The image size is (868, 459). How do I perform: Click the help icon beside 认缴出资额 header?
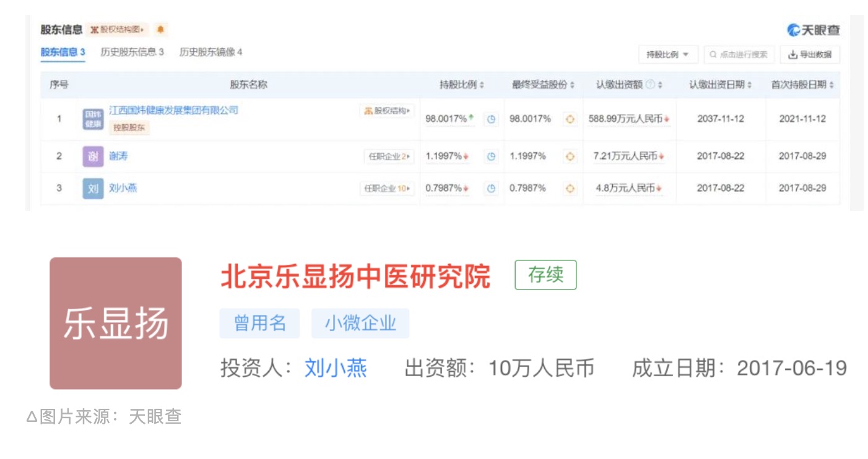(650, 85)
